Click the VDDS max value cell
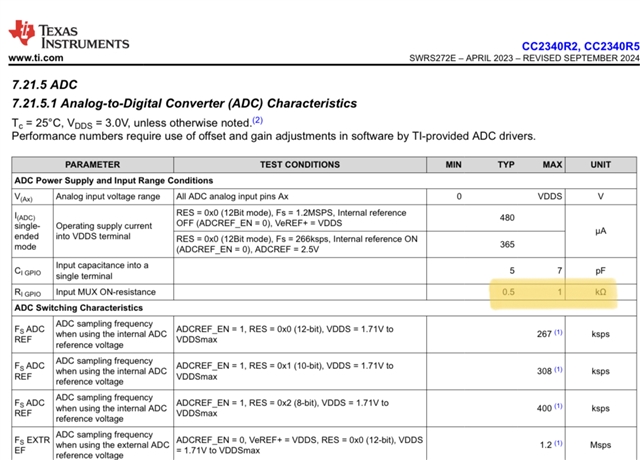Viewport: 640px width, 460px height. 549,196
